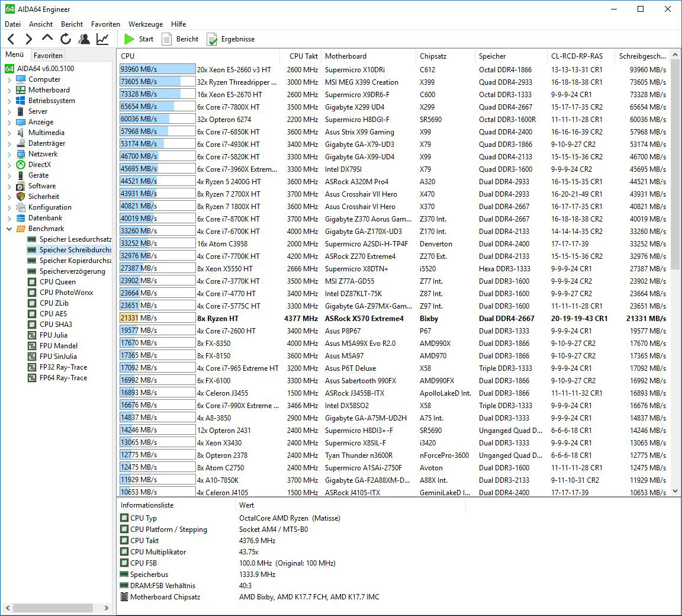This screenshot has width=682, height=616.
Task: Select the AIDA64 v6.00.5100 root icon
Action: tap(9, 69)
